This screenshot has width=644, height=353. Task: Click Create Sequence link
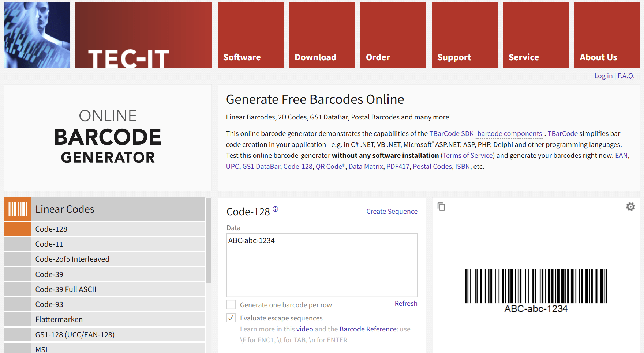392,211
